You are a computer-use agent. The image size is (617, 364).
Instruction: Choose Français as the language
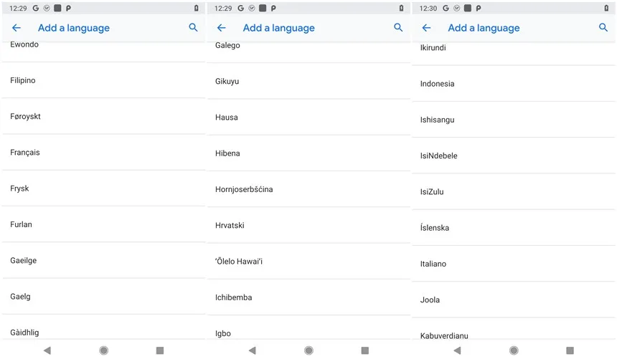pyautogui.click(x=104, y=153)
